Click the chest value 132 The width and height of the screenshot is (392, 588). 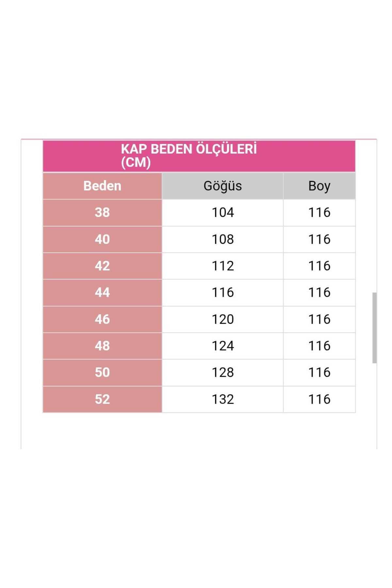pyautogui.click(x=223, y=399)
